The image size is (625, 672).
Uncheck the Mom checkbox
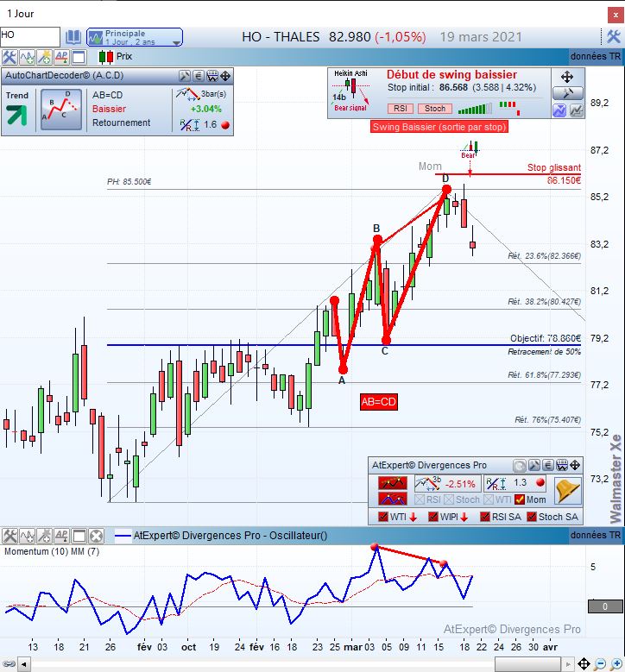(520, 499)
